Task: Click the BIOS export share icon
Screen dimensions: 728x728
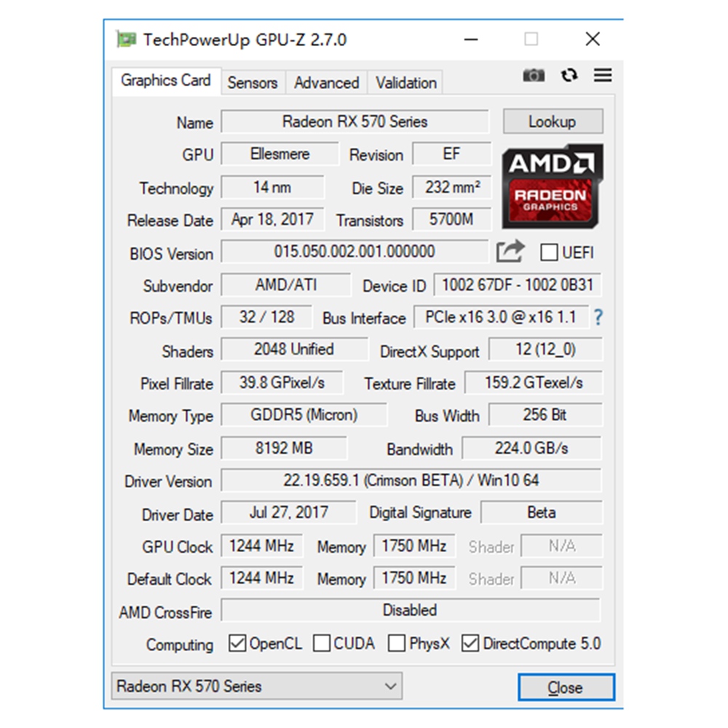Action: tap(510, 252)
